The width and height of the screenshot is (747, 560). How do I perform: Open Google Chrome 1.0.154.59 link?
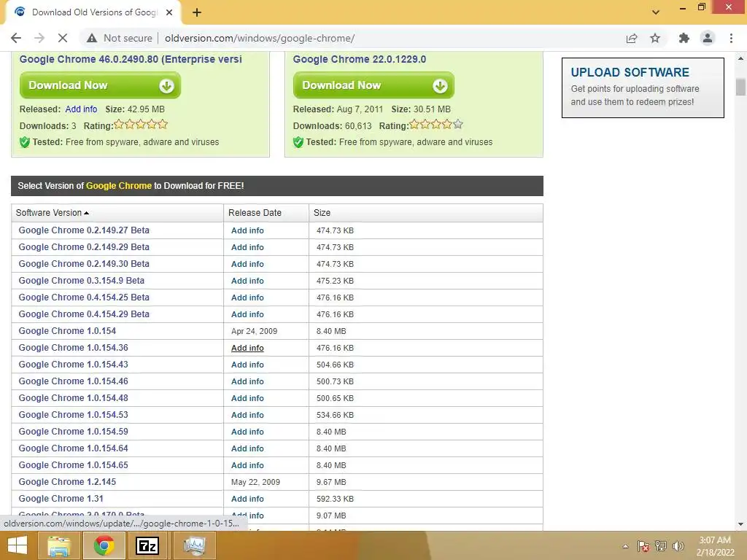(74, 432)
